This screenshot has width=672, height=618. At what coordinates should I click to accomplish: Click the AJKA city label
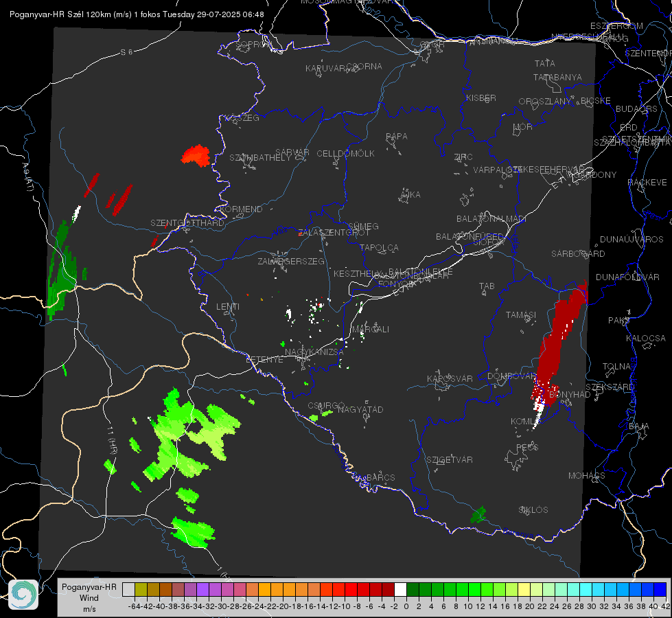[x=410, y=195]
